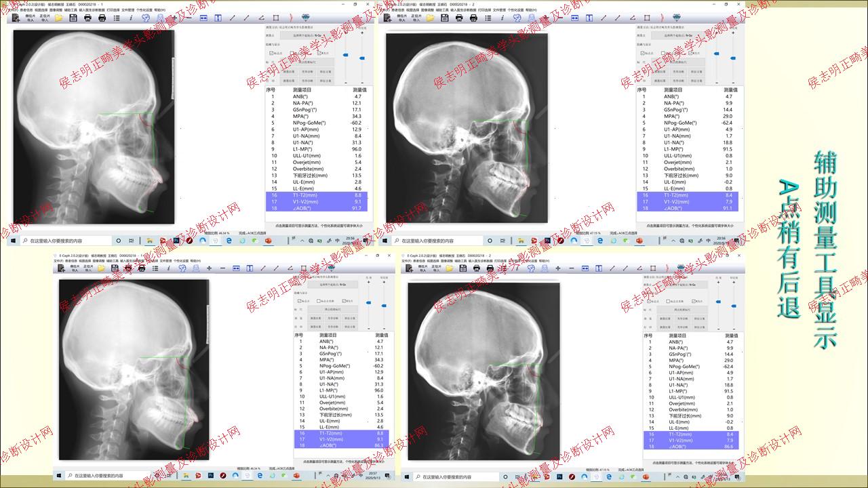Open 图像调整 menu in top-left window
The height and width of the screenshot is (488, 868).
(x=55, y=9)
